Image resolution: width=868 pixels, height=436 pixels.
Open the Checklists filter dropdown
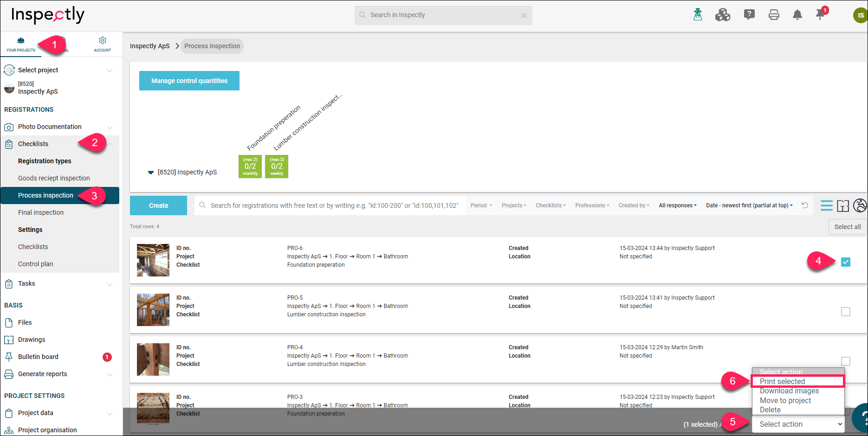(x=551, y=205)
